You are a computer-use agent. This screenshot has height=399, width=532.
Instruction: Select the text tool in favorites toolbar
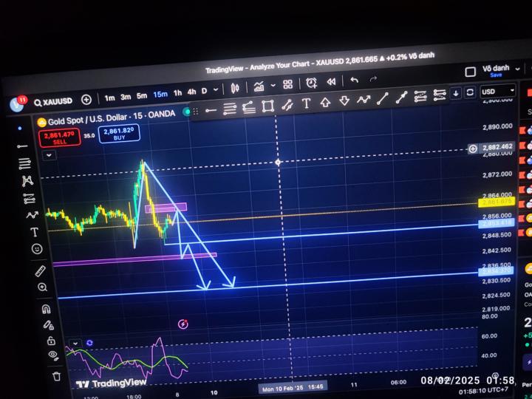point(306,103)
